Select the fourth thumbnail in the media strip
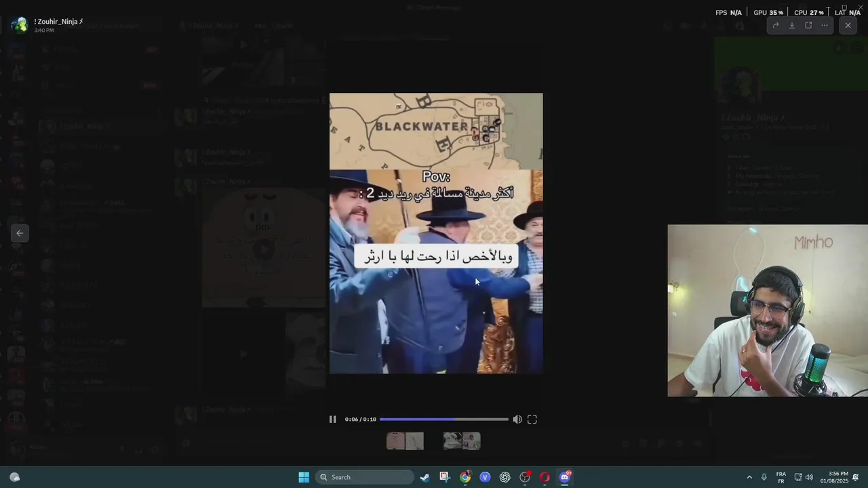 [x=471, y=441]
